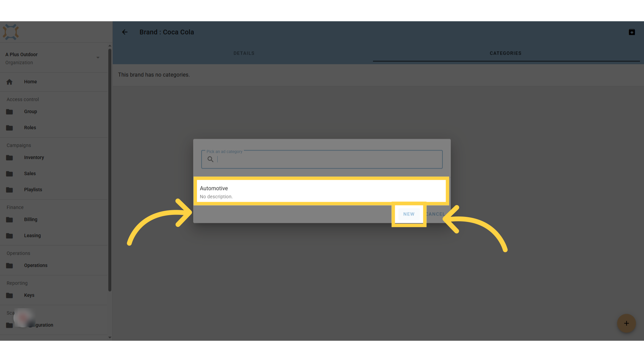The height and width of the screenshot is (362, 644).
Task: Click the Finance section label
Action: pos(15,207)
